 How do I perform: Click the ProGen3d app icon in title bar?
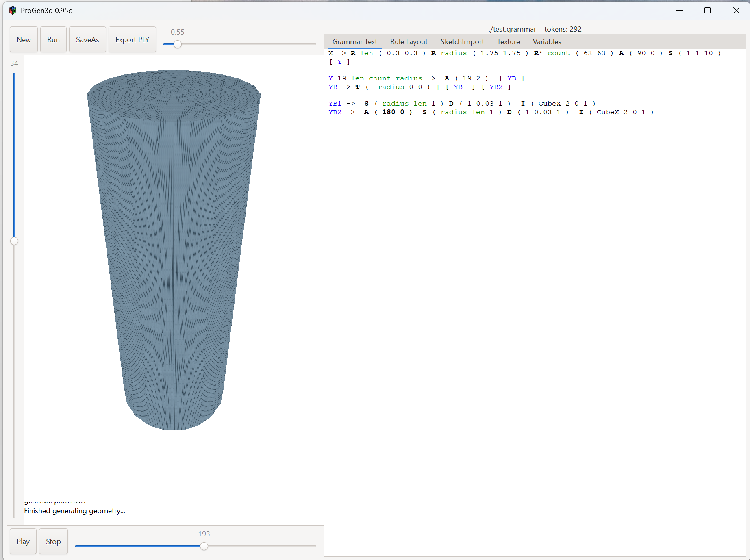(x=13, y=11)
